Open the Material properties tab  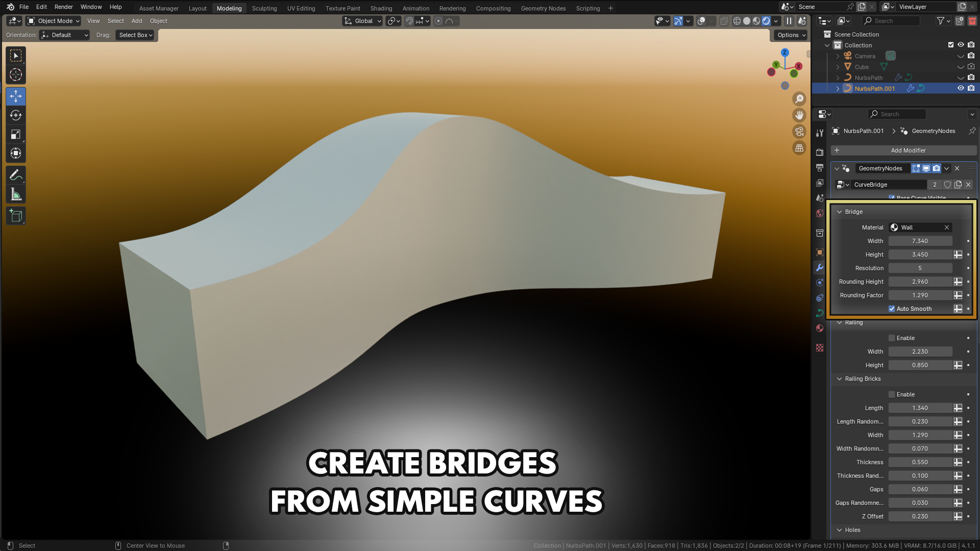pyautogui.click(x=820, y=328)
